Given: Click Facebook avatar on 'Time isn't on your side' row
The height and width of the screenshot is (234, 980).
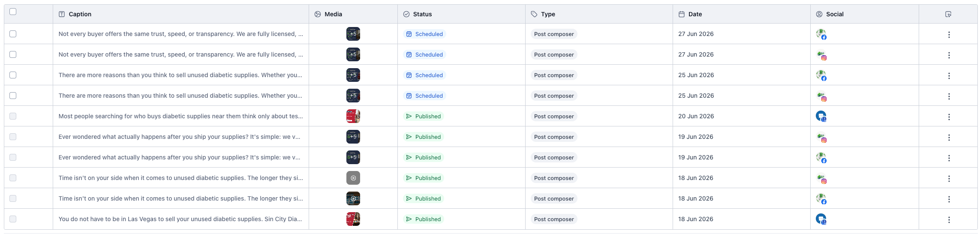Looking at the screenshot, I should [x=821, y=198].
